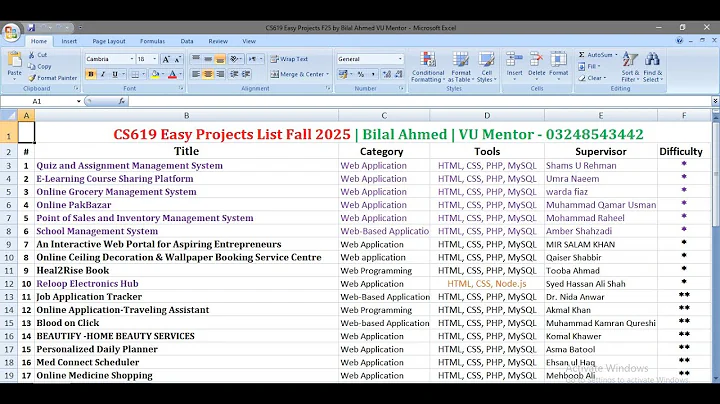Apply red Font Color
Screen dimensions: 720x404
[x=172, y=74]
